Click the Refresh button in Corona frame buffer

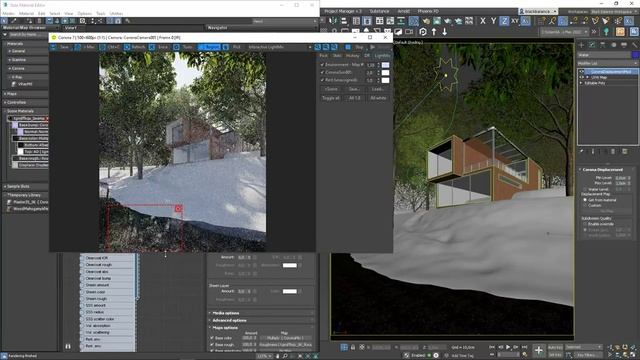click(x=134, y=47)
